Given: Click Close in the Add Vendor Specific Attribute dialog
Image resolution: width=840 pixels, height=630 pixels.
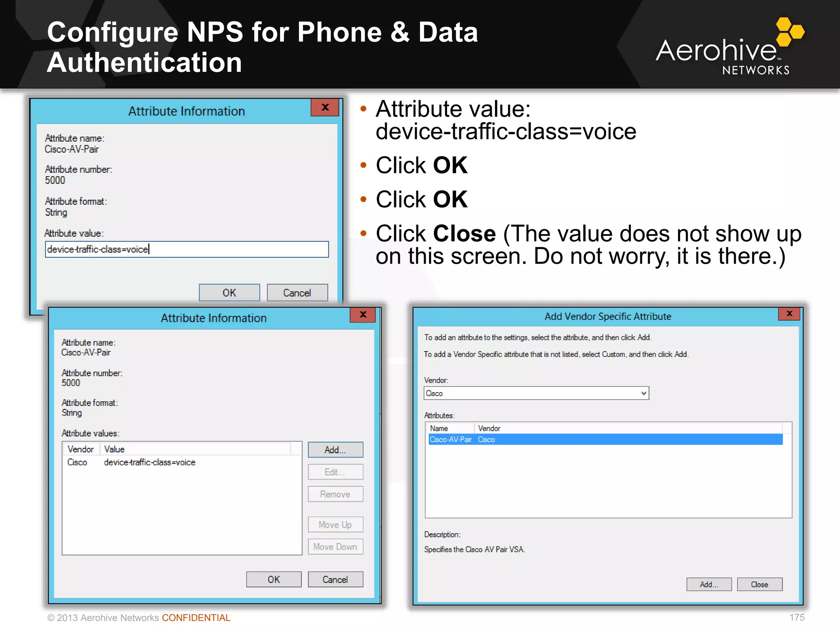Looking at the screenshot, I should click(760, 584).
